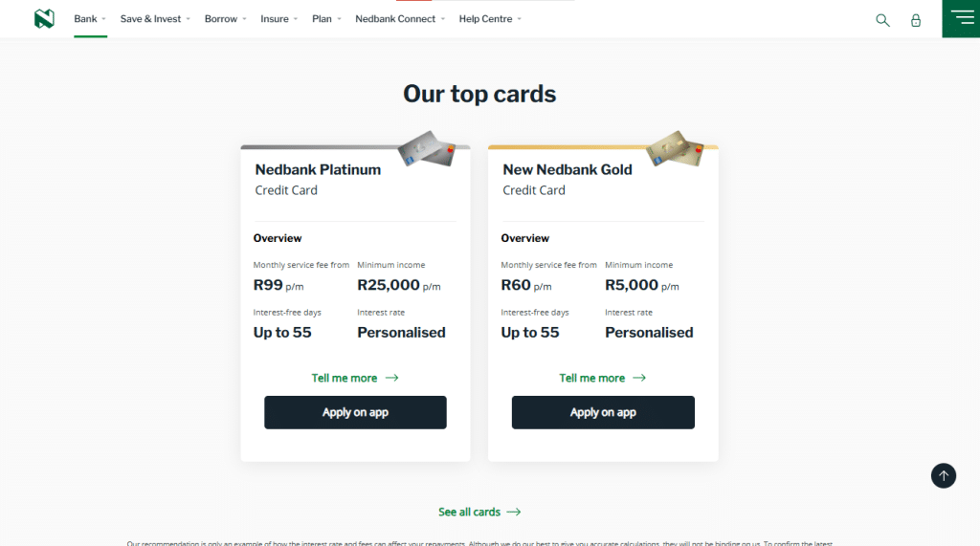Expand the Nedbank Connect menu

pyautogui.click(x=399, y=19)
